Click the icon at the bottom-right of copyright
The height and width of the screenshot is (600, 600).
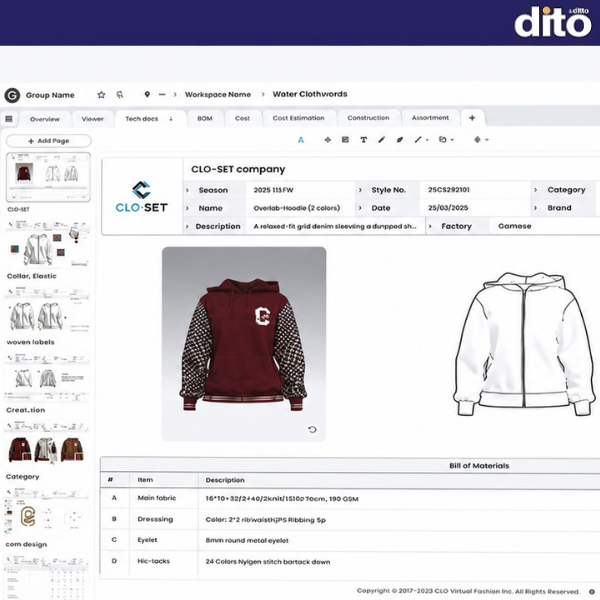[x=592, y=592]
